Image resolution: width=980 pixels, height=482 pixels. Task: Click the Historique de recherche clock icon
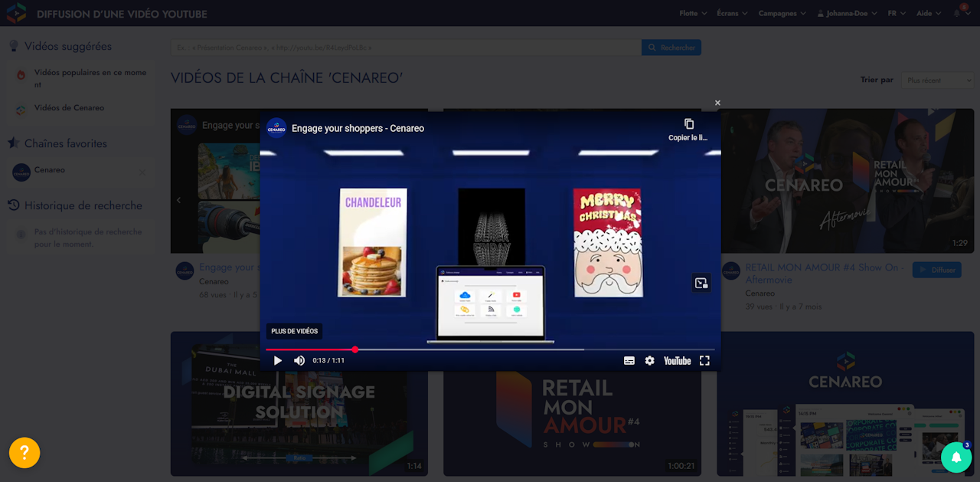click(x=13, y=205)
